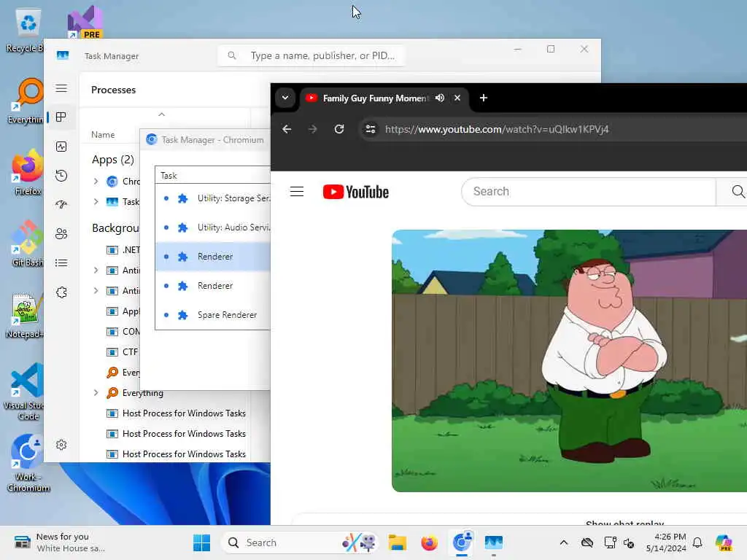
Task: Click the browser Forward arrow
Action: coord(312,129)
